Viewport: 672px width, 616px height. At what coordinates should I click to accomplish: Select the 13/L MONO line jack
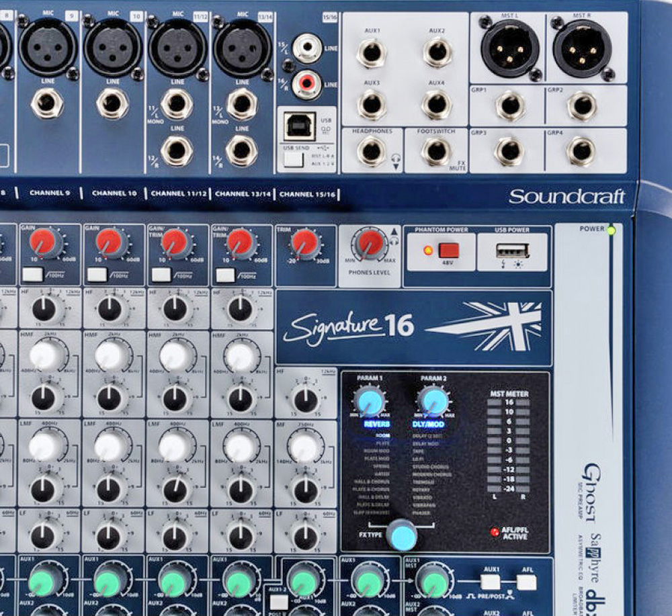click(x=241, y=103)
